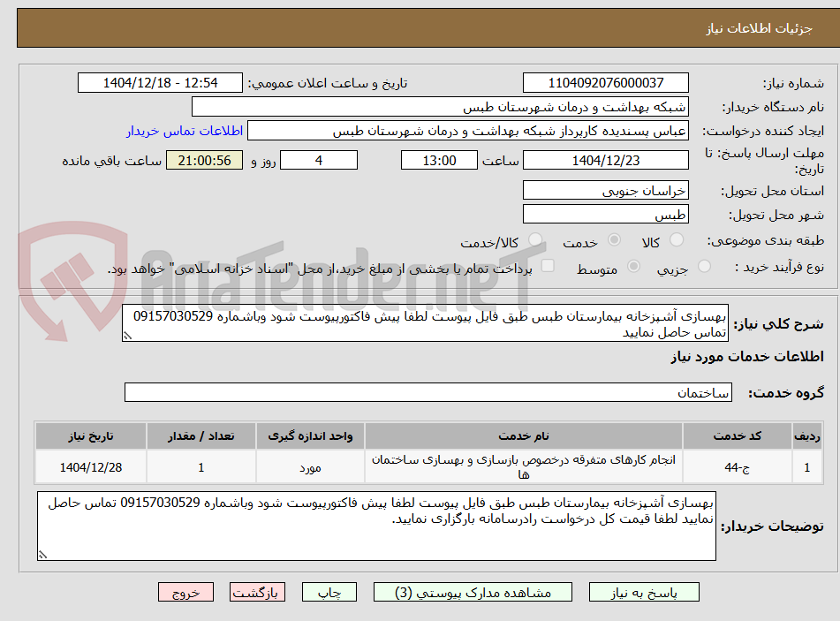Click the نام خدمت column header
This screenshot has width=840, height=621.
pyautogui.click(x=524, y=436)
